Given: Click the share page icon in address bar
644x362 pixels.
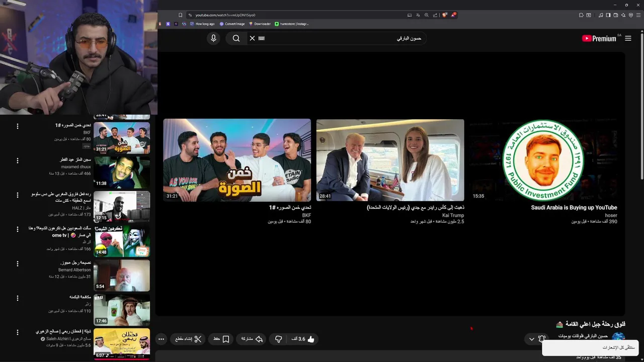Looking at the screenshot, I should [x=435, y=15].
